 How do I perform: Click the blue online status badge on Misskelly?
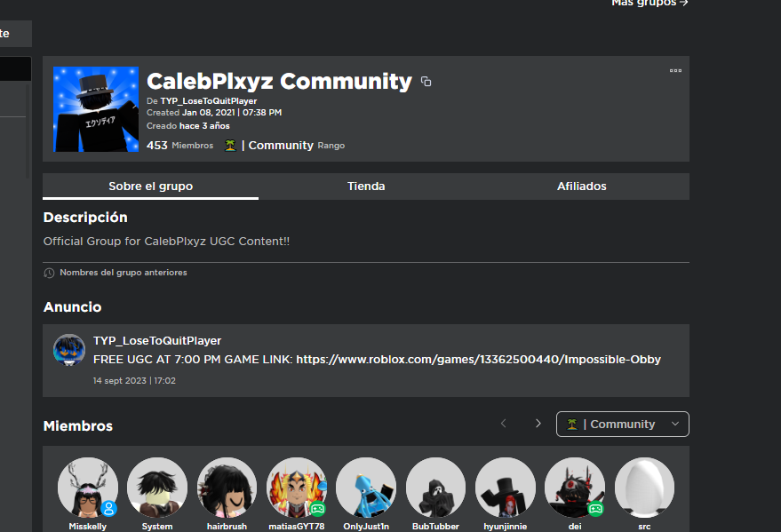tap(108, 509)
